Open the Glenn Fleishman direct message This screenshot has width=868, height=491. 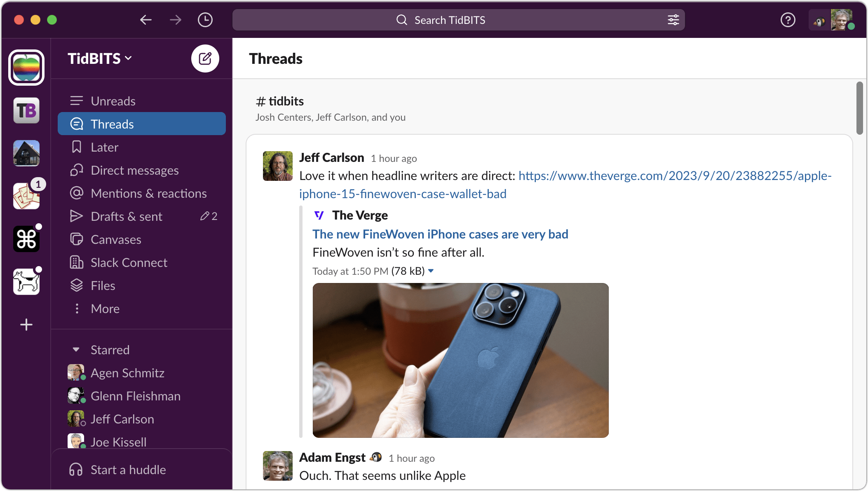(135, 396)
